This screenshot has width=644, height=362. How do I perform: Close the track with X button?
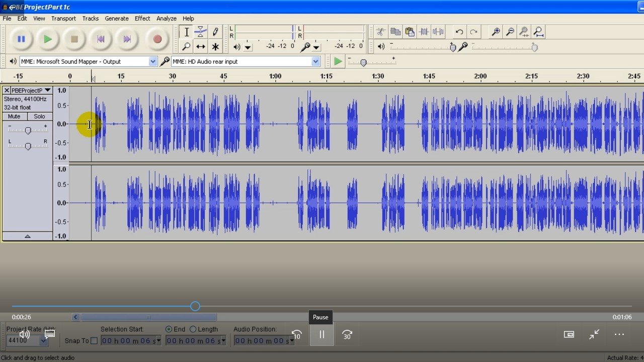pyautogui.click(x=7, y=90)
